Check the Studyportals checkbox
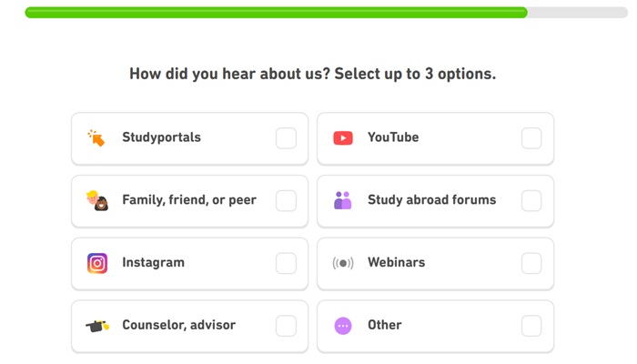Image resolution: width=637 pixels, height=364 pixels. (286, 138)
